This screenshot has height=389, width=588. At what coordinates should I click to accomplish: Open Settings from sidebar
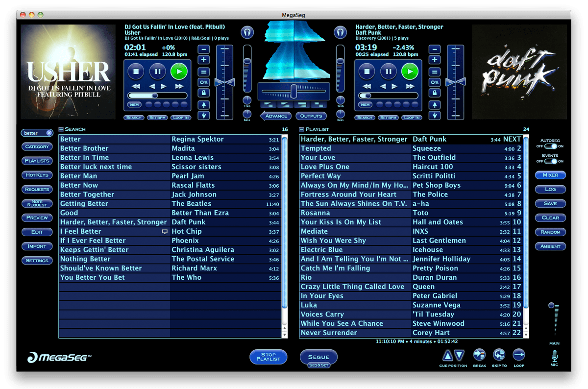[37, 261]
